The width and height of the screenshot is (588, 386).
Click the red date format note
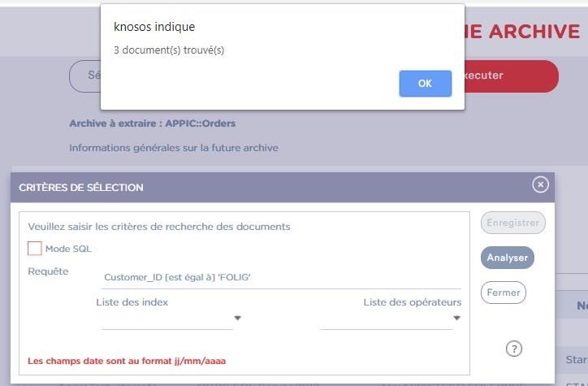point(127,360)
